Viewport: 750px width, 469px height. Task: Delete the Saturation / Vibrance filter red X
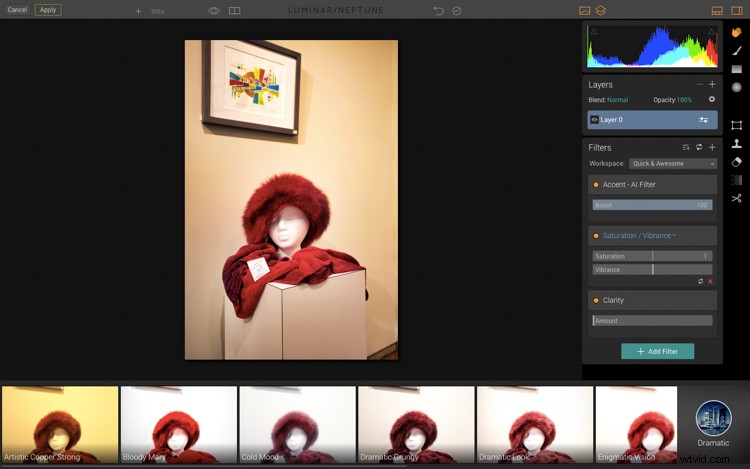(710, 282)
